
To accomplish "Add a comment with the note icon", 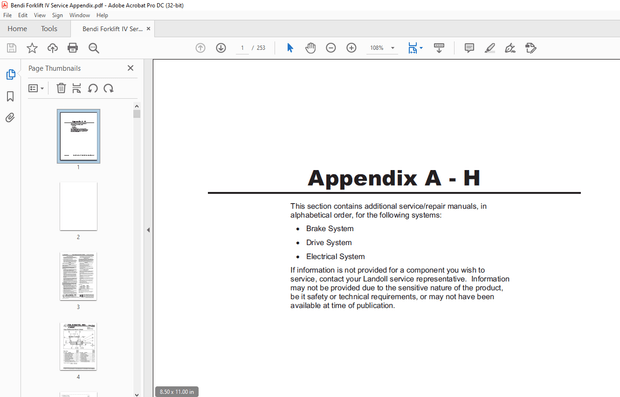I will [469, 48].
